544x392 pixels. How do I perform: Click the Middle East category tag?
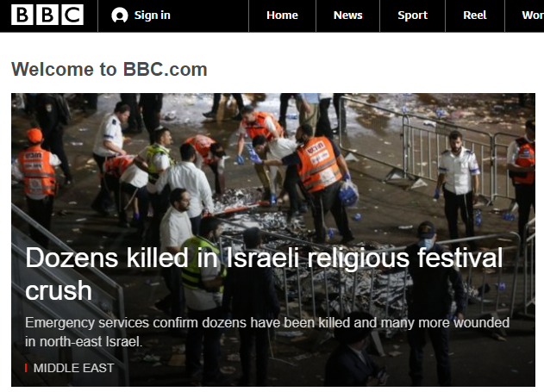point(73,368)
